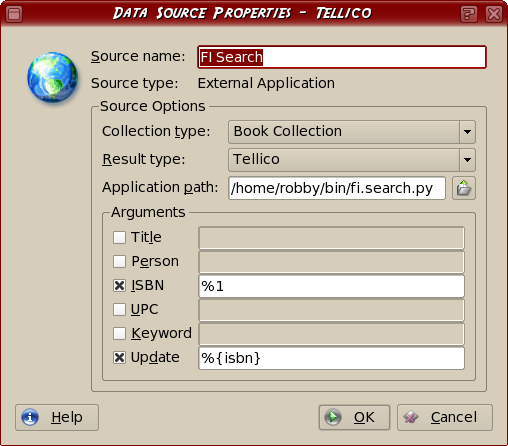Uncheck the ISBN argument checkbox
The height and width of the screenshot is (446, 508).
coord(119,286)
